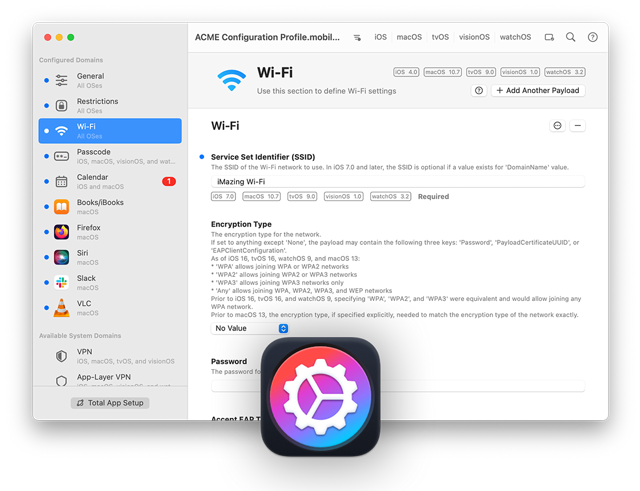The width and height of the screenshot is (640, 491).
Task: Click the Required label under SSID
Action: pos(433,196)
